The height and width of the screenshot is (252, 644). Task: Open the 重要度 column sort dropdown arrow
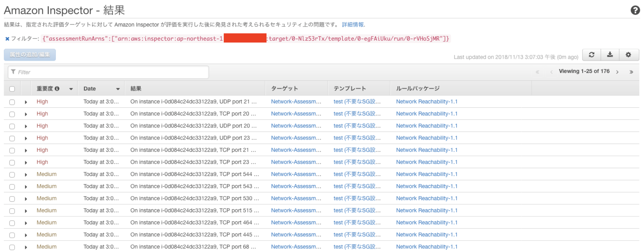click(71, 89)
